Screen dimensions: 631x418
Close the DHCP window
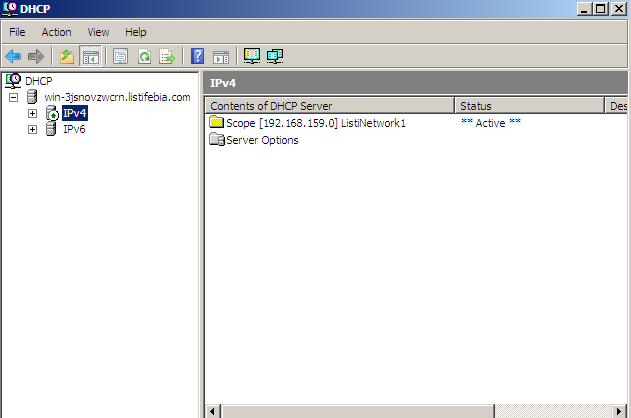(x=619, y=8)
